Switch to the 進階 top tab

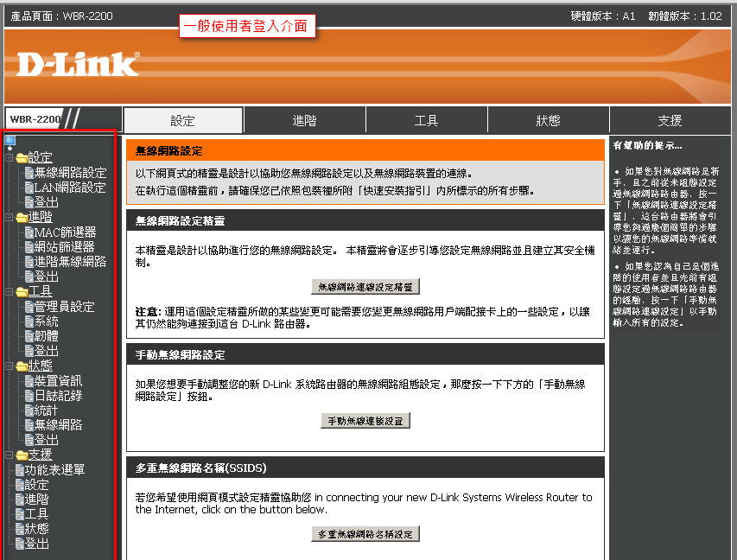pos(305,120)
